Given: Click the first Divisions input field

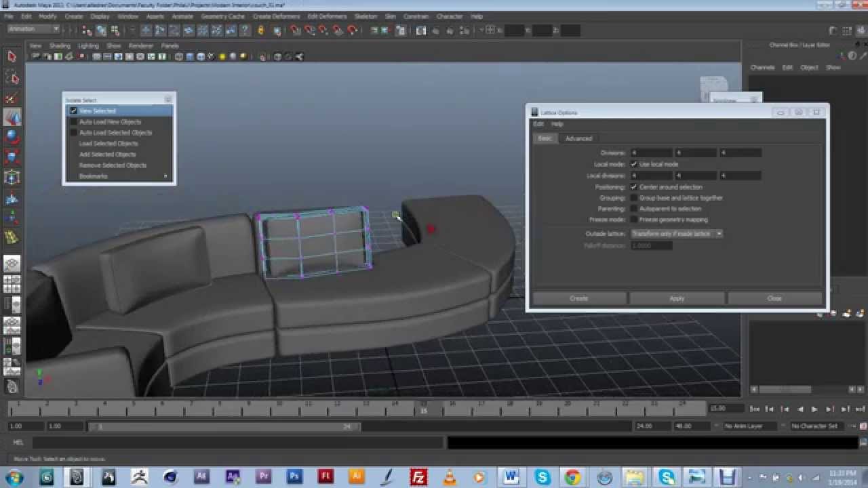Looking at the screenshot, I should tap(651, 153).
